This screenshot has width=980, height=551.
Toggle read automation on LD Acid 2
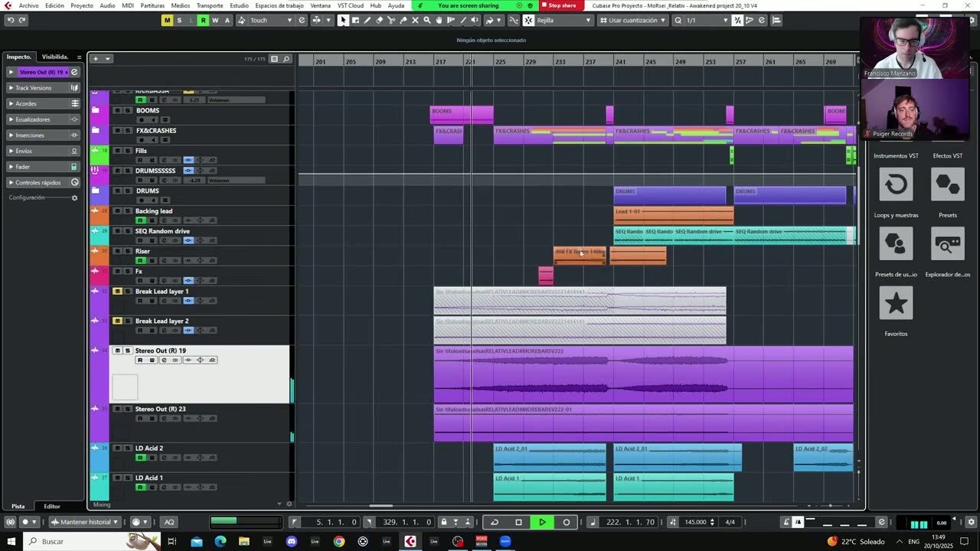(x=140, y=458)
